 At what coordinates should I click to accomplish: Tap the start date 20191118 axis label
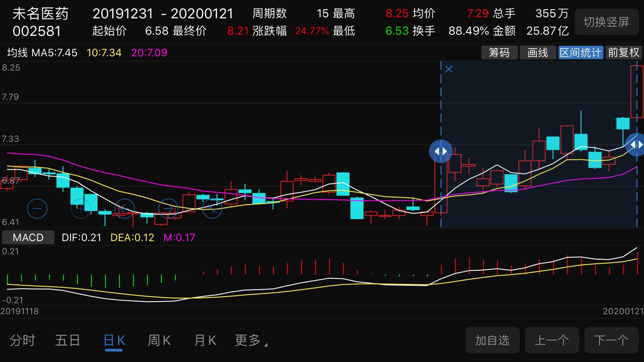(19, 311)
